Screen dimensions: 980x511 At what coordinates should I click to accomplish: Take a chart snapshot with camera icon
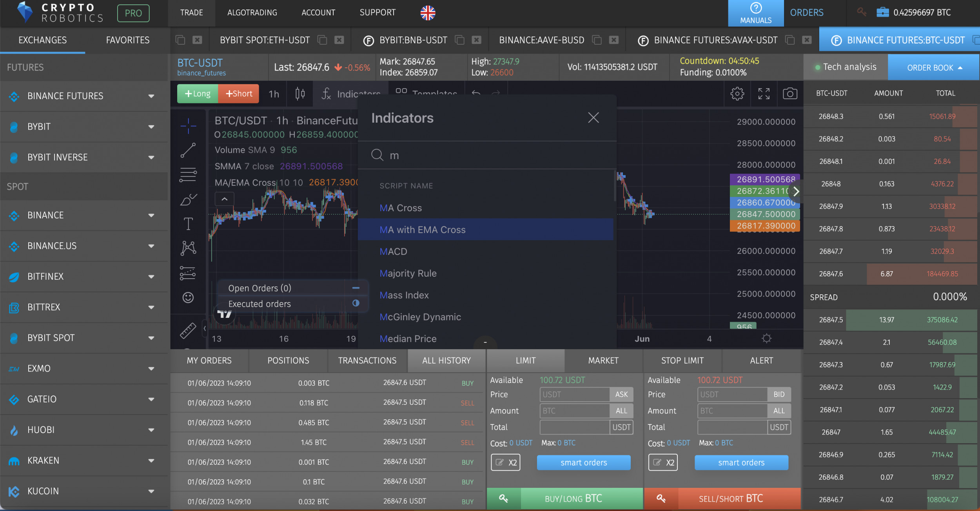(x=789, y=94)
